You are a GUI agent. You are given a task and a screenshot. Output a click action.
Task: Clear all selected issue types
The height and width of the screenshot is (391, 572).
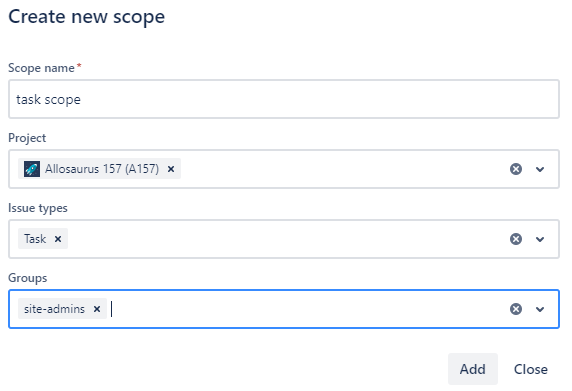point(515,239)
